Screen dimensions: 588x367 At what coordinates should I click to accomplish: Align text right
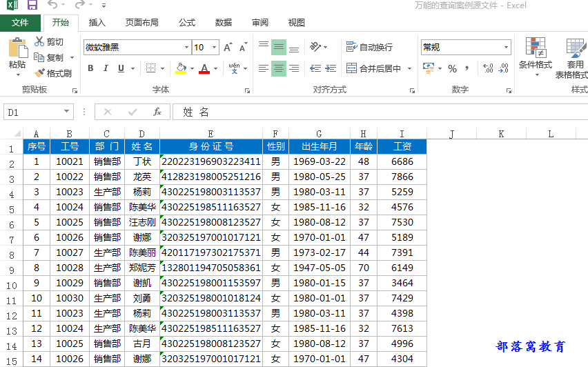pyautogui.click(x=294, y=68)
